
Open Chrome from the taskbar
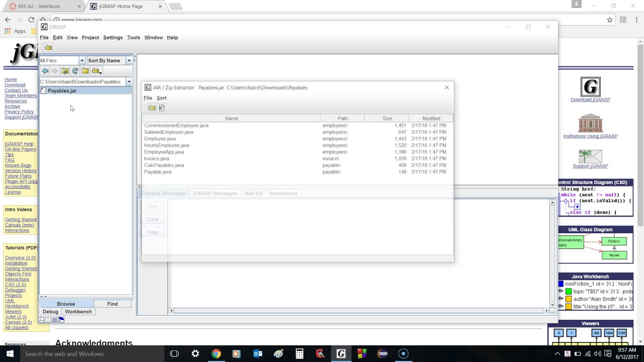tap(216, 354)
